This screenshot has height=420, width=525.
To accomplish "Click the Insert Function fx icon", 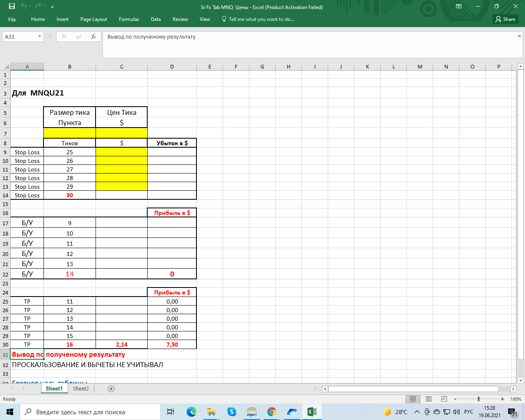I will [x=94, y=37].
